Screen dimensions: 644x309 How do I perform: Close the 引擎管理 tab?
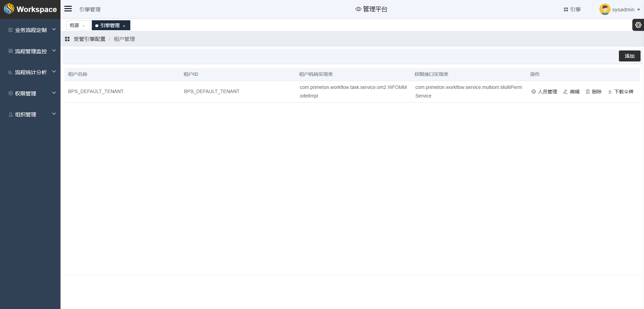coord(124,26)
